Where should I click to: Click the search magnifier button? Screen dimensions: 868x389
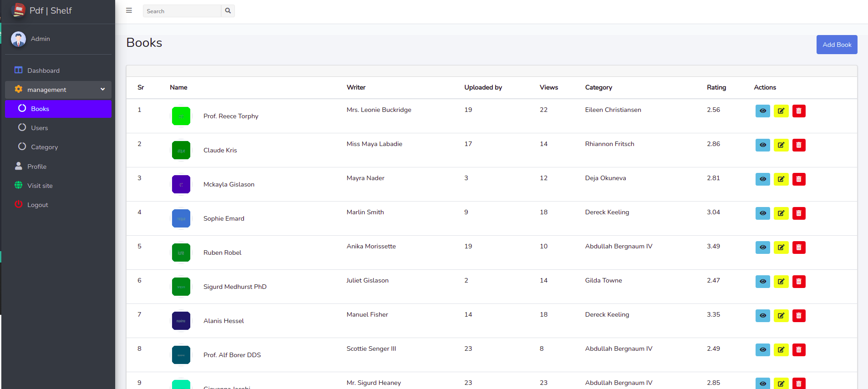click(x=228, y=11)
